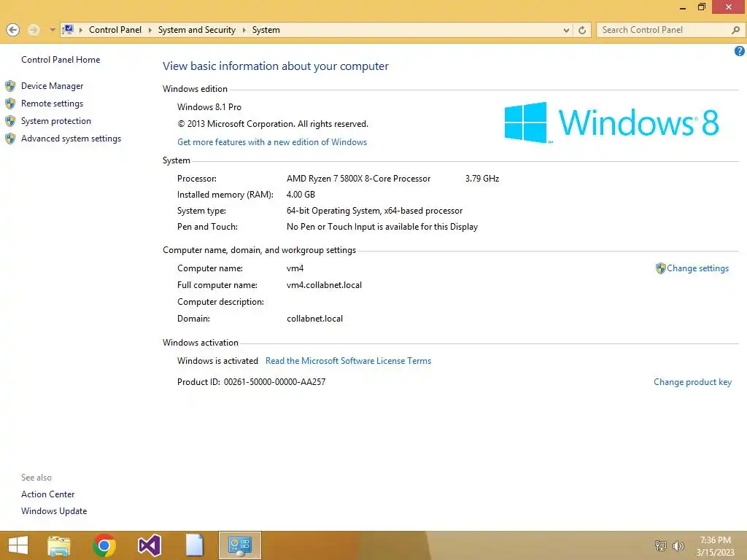Viewport: 747px width, 560px height.
Task: Open Action Center under See also
Action: 47,494
